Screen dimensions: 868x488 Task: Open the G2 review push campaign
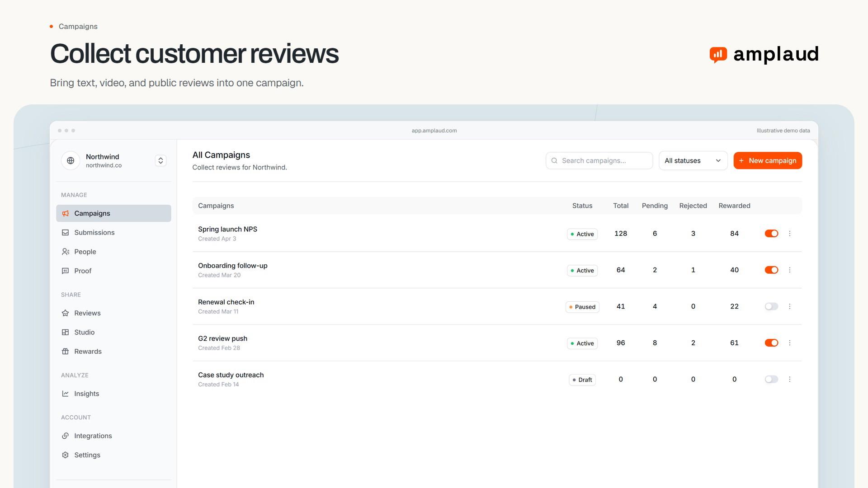tap(222, 338)
